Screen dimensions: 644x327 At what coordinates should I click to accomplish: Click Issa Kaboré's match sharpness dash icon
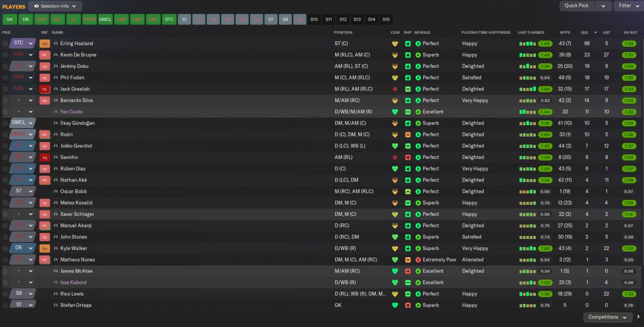408,283
